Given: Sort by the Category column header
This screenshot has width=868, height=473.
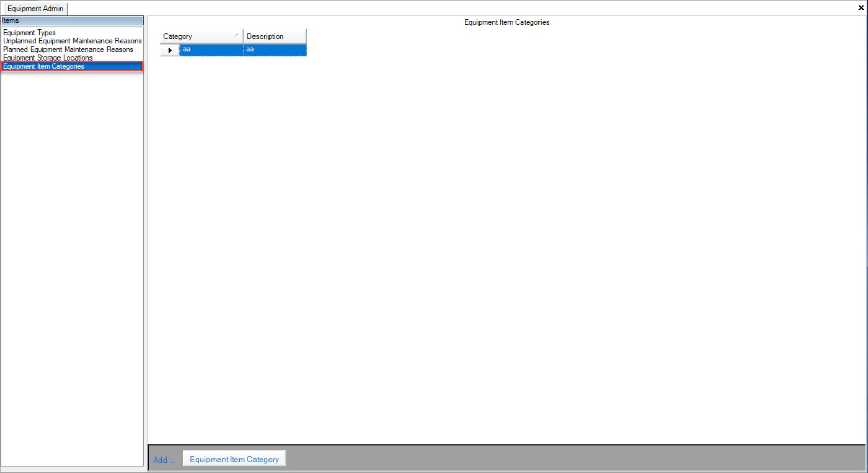Looking at the screenshot, I should point(201,36).
